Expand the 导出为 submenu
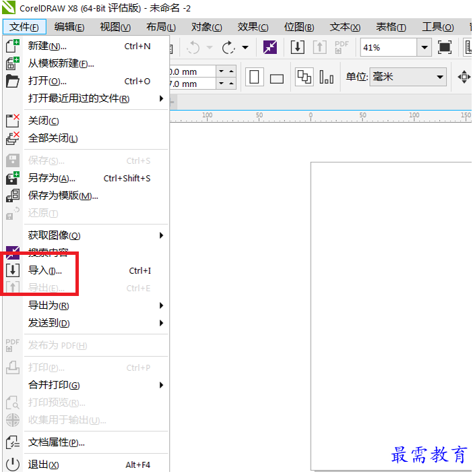The height and width of the screenshot is (476, 473). (161, 305)
